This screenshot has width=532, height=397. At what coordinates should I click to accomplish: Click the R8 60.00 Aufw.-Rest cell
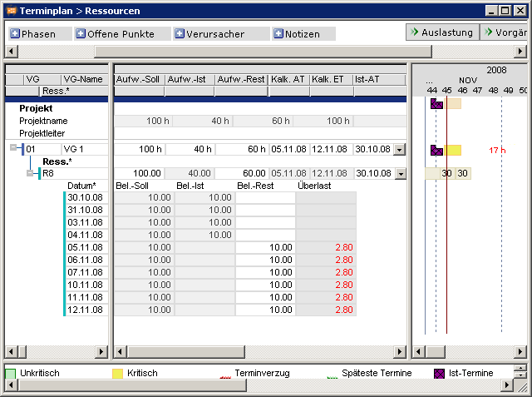[x=241, y=174]
